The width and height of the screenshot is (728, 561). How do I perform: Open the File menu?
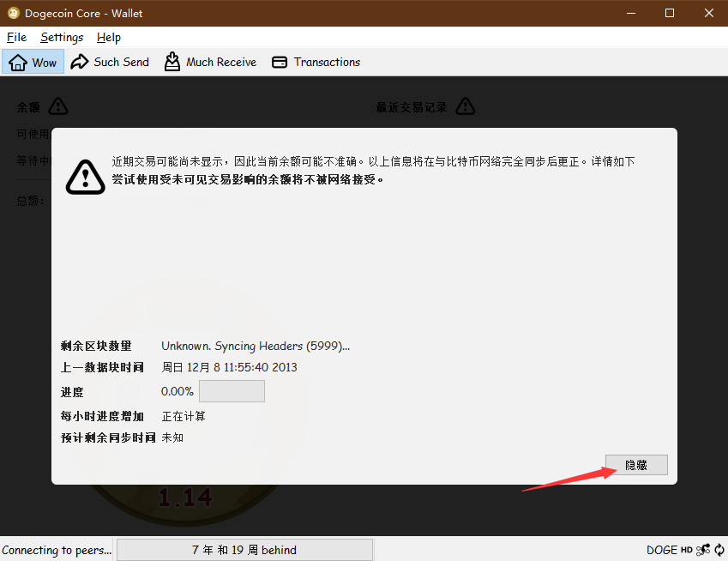(16, 37)
